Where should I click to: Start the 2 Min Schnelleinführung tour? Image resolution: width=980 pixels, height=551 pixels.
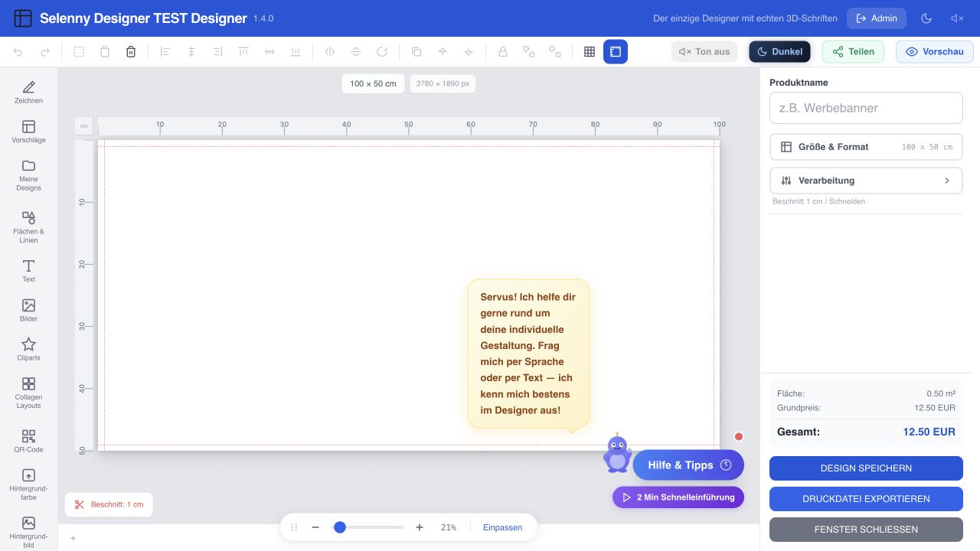[x=678, y=497]
